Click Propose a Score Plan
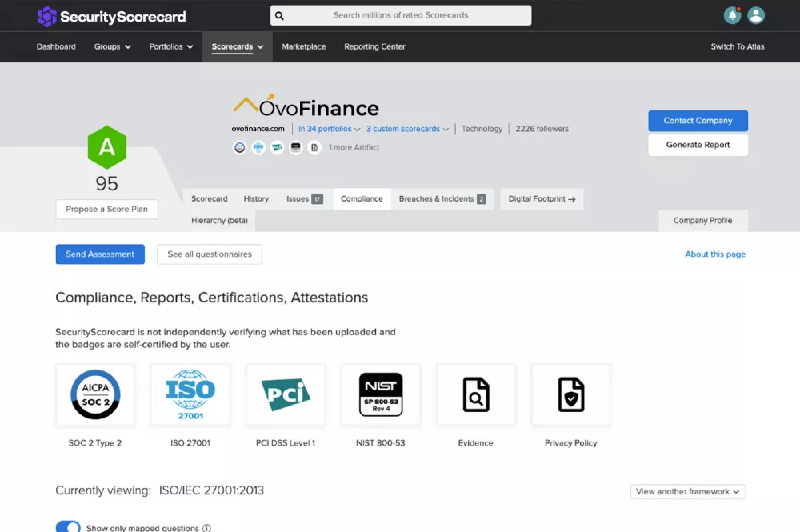The height and width of the screenshot is (532, 800). (x=106, y=209)
